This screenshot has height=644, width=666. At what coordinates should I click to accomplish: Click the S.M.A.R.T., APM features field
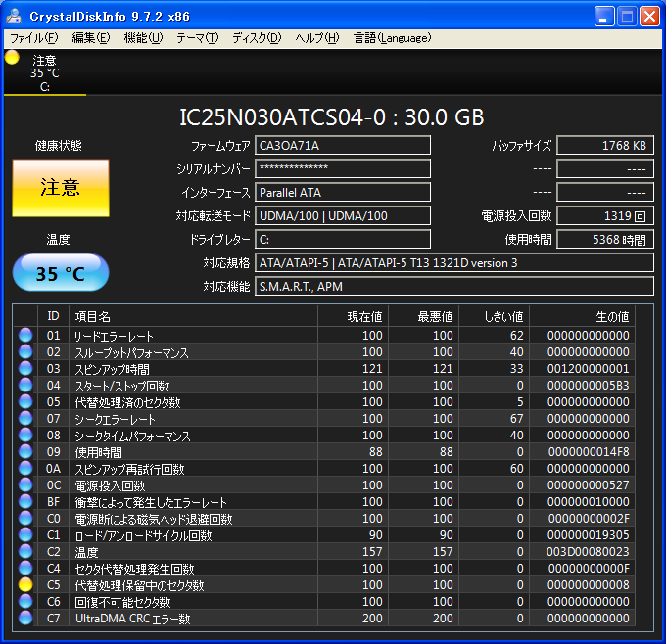tap(454, 287)
